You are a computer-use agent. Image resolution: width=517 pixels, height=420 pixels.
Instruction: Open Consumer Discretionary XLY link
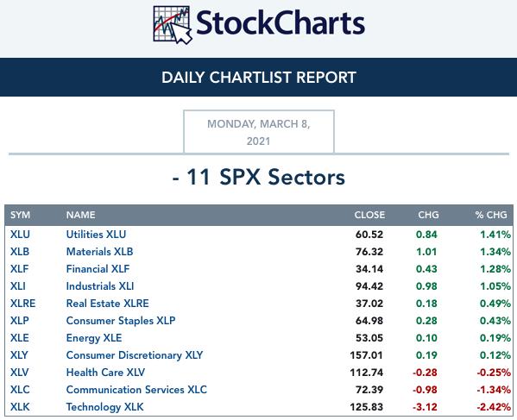[135, 355]
